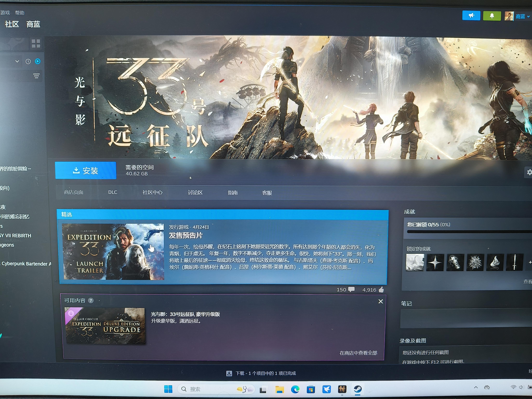Click the Steam taskbar icon
Viewport: 532px width, 399px height.
358,389
